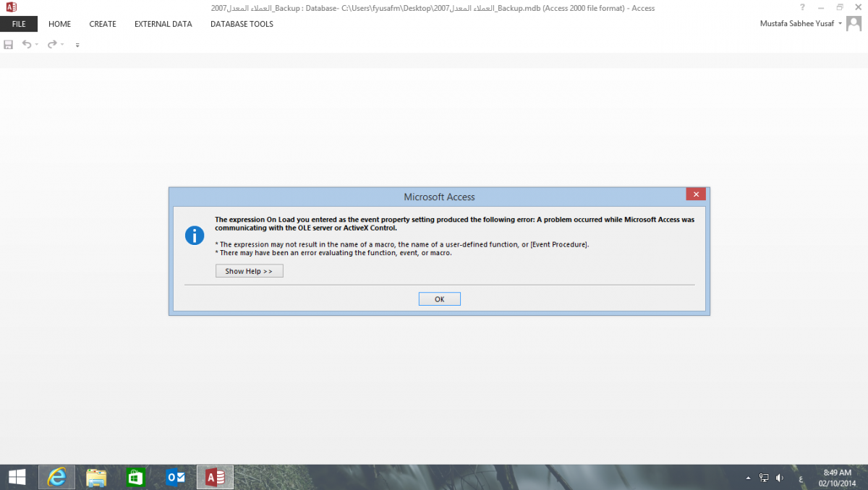Open the FILE tab

(19, 24)
